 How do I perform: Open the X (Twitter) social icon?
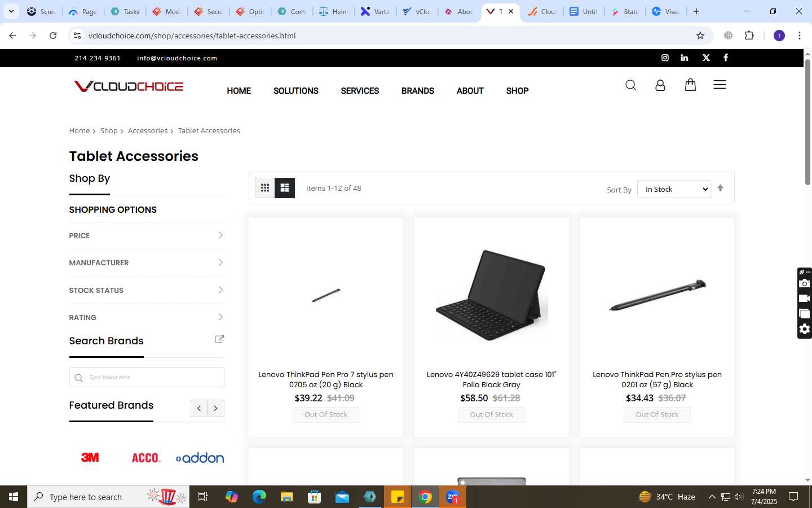[x=706, y=58]
